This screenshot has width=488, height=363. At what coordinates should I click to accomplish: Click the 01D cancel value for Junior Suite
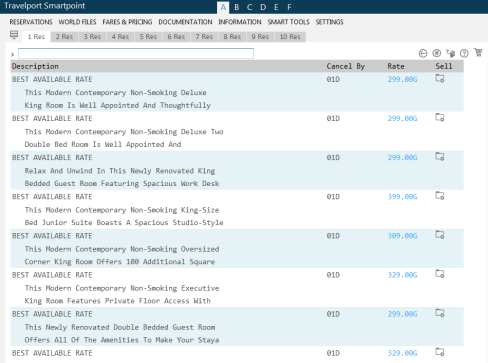click(x=333, y=197)
